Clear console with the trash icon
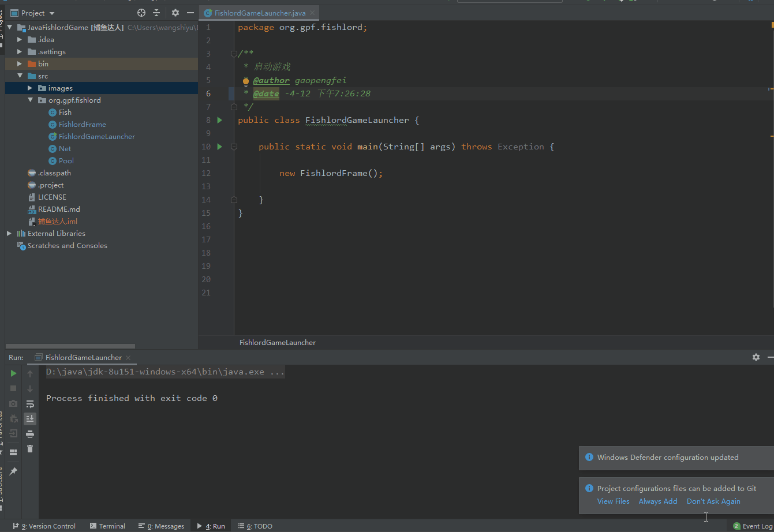 click(30, 448)
